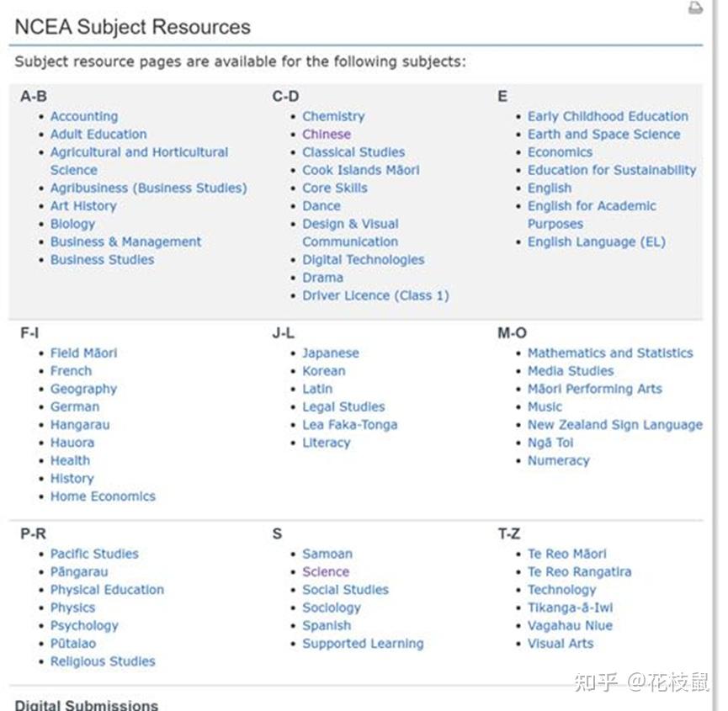Screen dimensions: 728x711
Task: Click the Home Economics link
Action: pyautogui.click(x=103, y=496)
